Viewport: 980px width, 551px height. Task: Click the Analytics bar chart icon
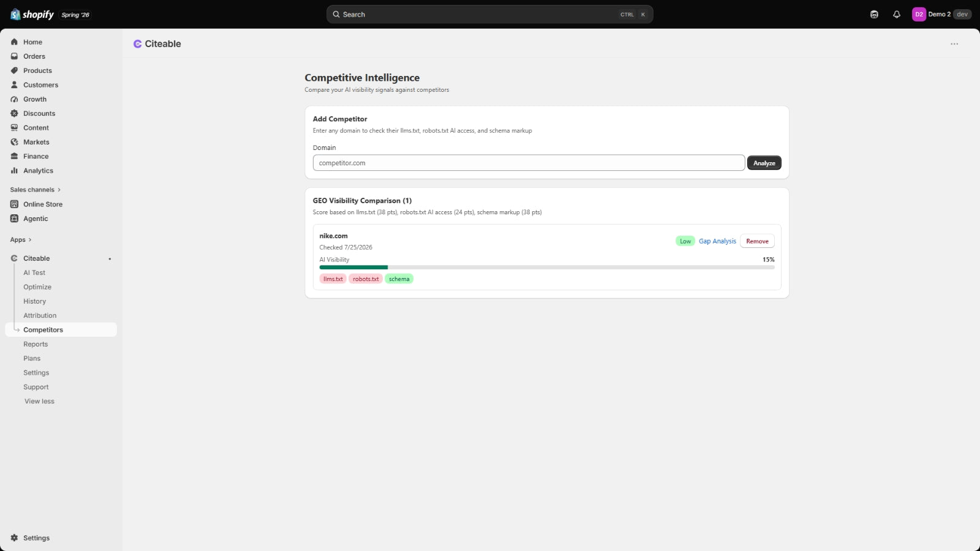14,171
